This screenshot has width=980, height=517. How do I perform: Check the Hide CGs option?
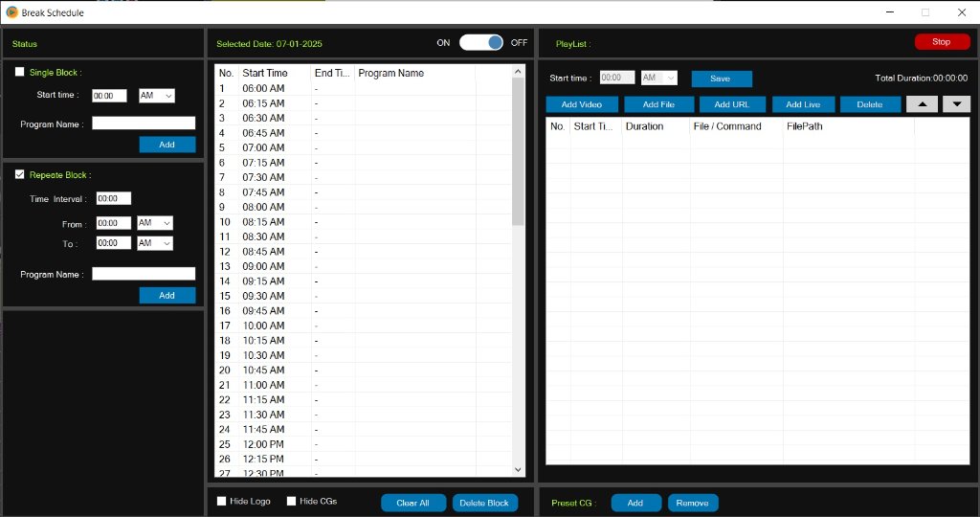291,501
